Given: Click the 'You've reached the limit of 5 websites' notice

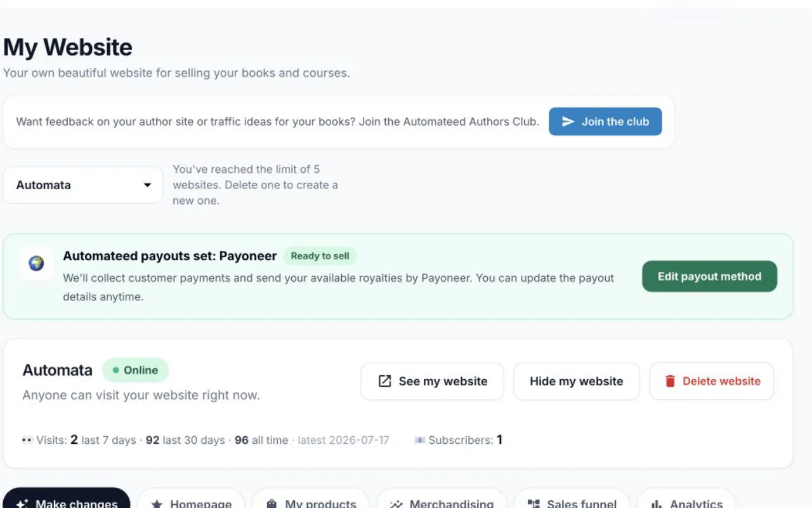Looking at the screenshot, I should 256,185.
